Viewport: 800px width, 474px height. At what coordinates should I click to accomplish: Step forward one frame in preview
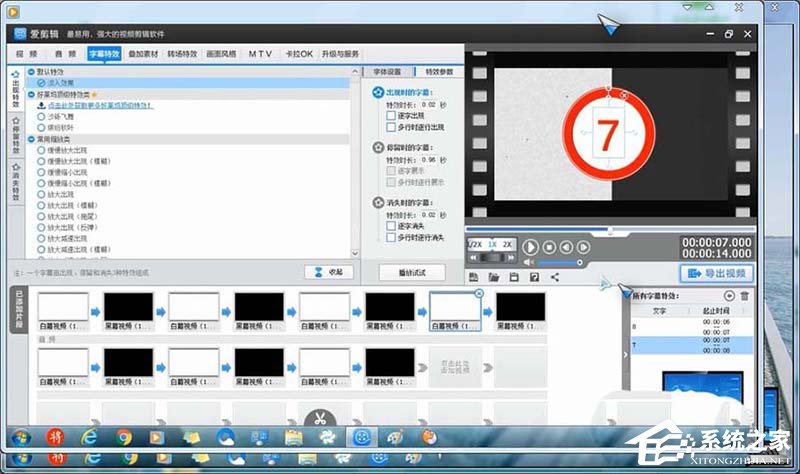pyautogui.click(x=583, y=247)
